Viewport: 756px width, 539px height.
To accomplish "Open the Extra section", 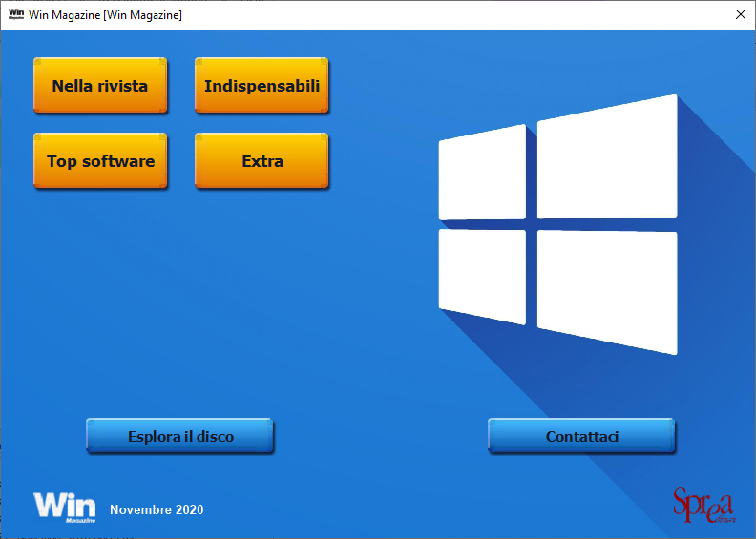I will point(262,160).
